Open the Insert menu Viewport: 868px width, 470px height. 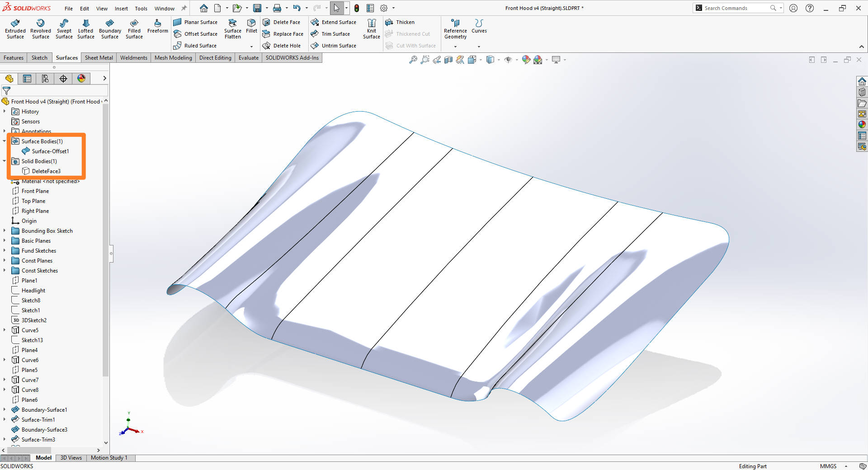click(x=121, y=9)
